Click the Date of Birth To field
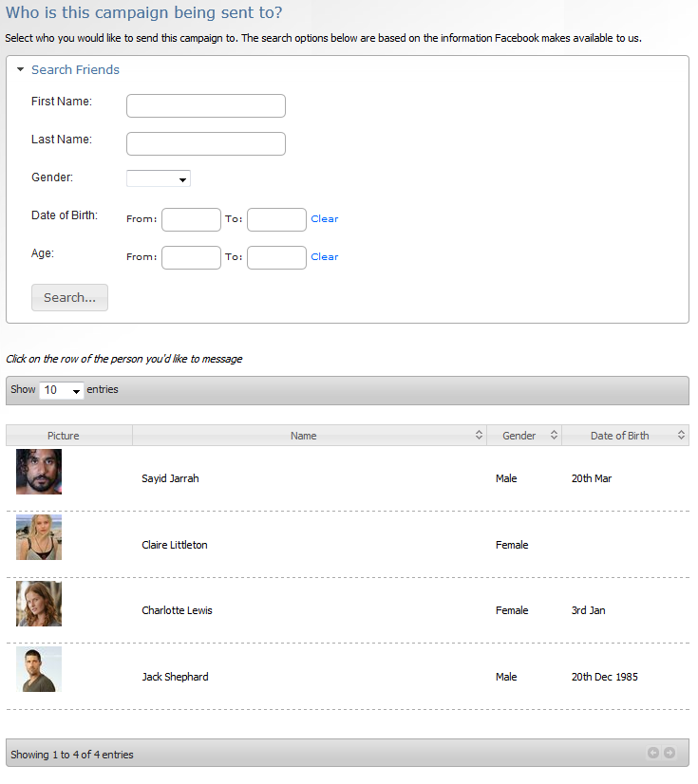The height and width of the screenshot is (784, 698). click(x=276, y=219)
